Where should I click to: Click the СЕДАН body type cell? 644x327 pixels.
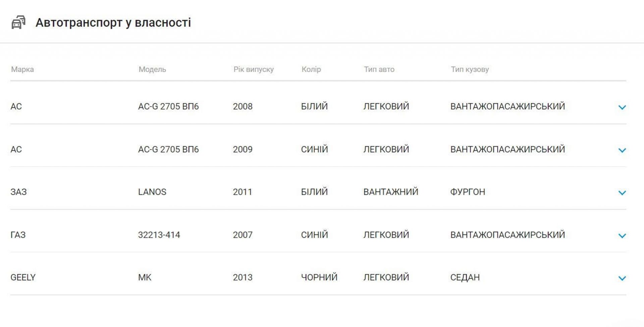pos(465,277)
